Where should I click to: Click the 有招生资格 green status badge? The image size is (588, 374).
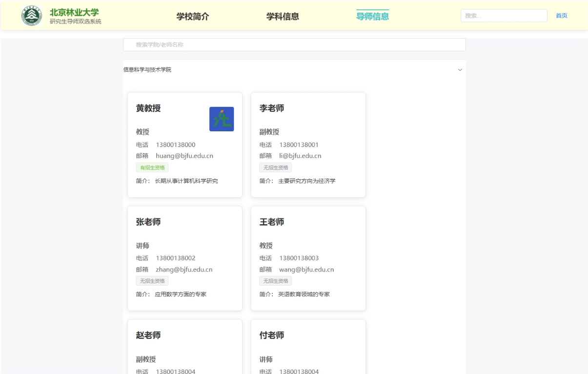tap(152, 167)
